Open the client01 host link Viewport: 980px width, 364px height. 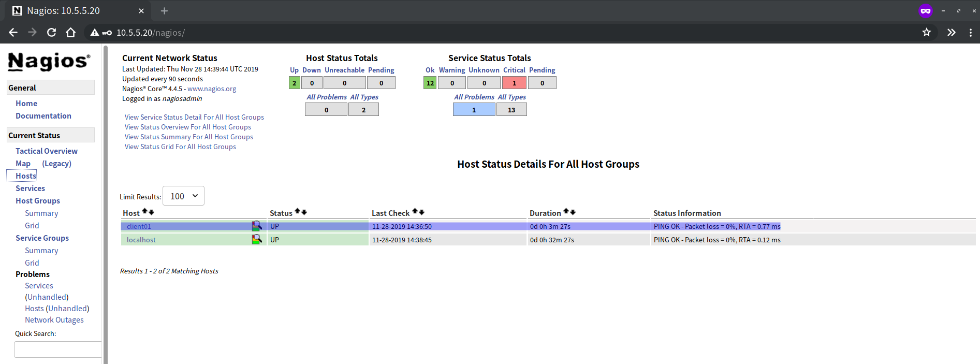click(x=139, y=226)
